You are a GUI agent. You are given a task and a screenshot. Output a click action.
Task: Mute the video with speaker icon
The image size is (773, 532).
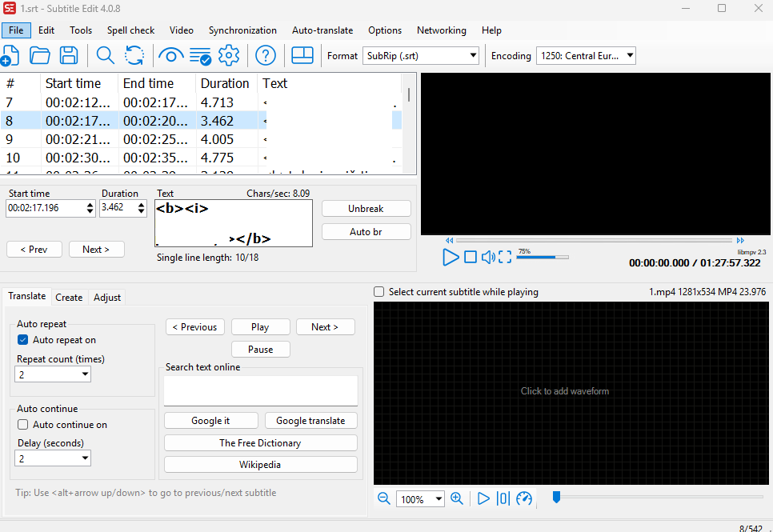(x=488, y=257)
